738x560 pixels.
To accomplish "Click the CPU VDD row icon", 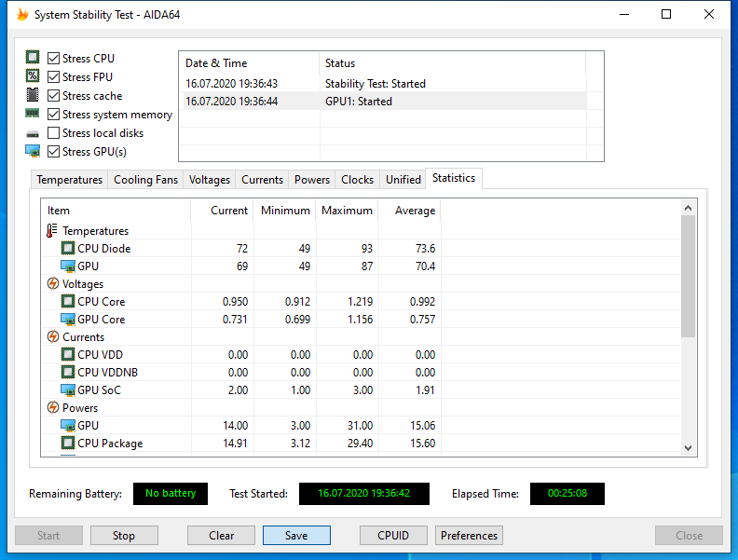I will pyautogui.click(x=68, y=354).
